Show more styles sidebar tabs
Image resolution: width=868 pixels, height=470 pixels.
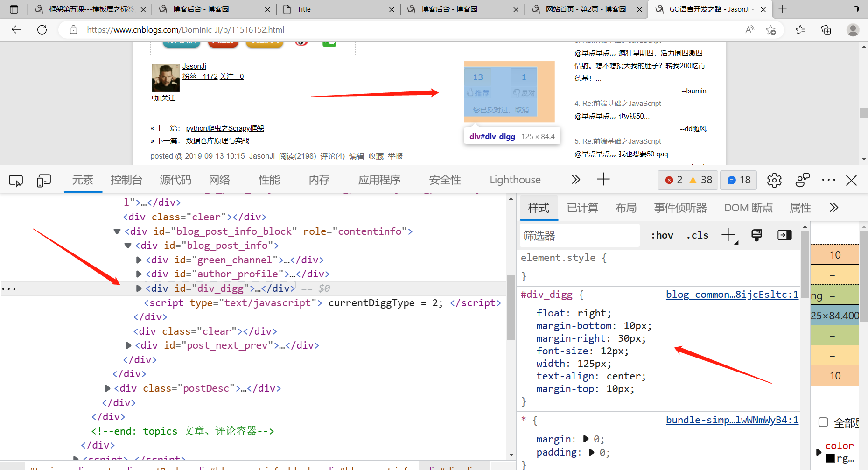pos(834,208)
